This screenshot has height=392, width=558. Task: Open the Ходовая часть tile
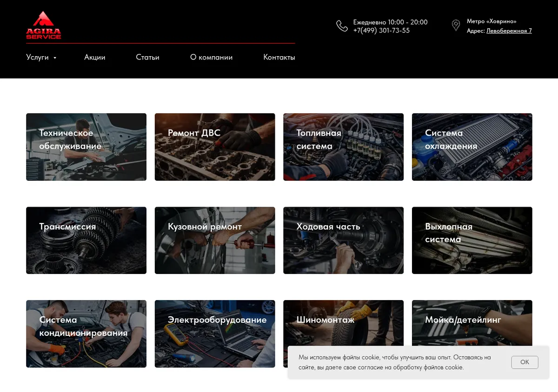tap(343, 240)
